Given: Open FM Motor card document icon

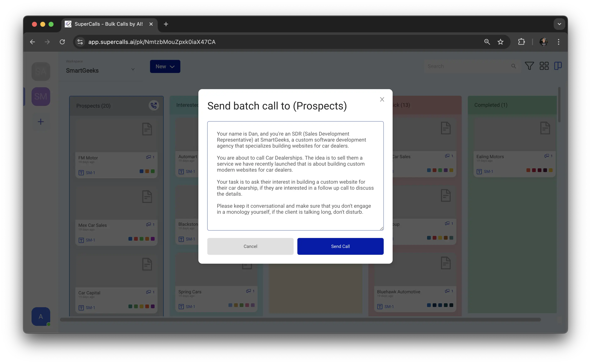Looking at the screenshot, I should click(x=147, y=129).
